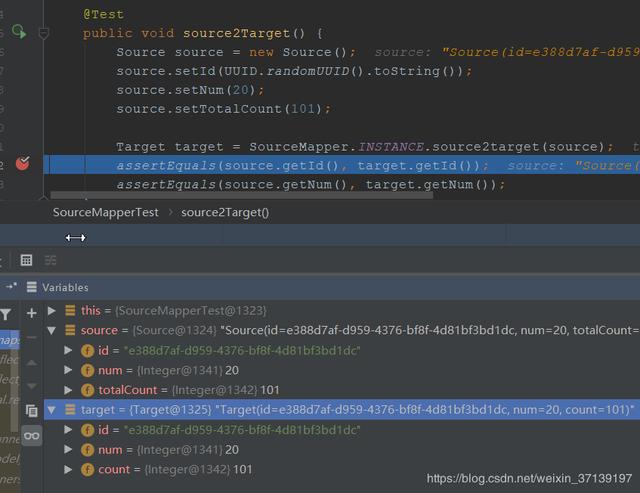Open source2Target() breadcrumb
Viewport: 640px width, 493px height.
pos(225,213)
